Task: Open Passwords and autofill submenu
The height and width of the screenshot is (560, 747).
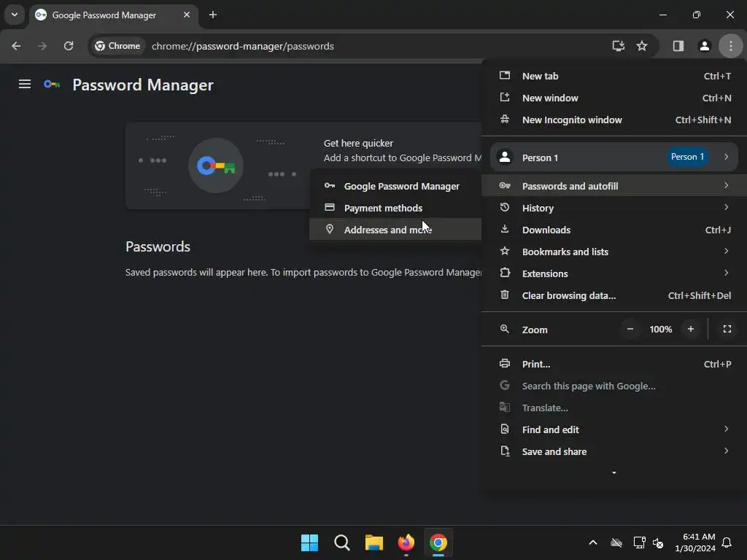Action: 614,186
